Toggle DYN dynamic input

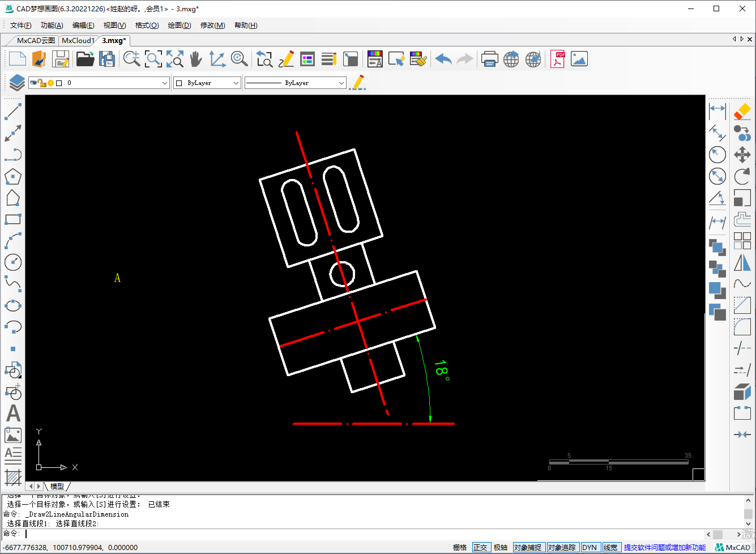point(590,548)
